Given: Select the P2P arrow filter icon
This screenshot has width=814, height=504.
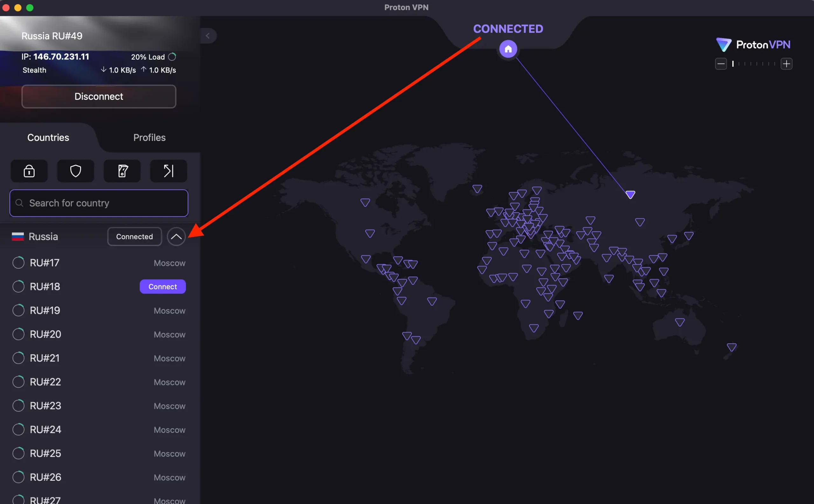Looking at the screenshot, I should 168,171.
